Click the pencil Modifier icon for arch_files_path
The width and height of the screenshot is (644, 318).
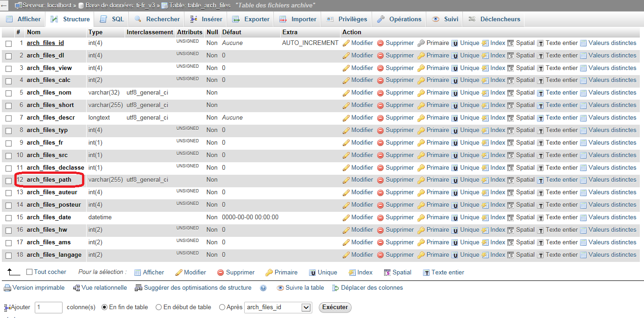click(346, 180)
